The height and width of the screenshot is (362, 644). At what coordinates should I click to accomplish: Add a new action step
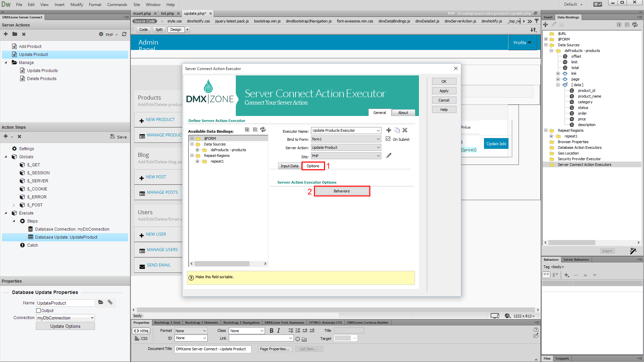6,136
